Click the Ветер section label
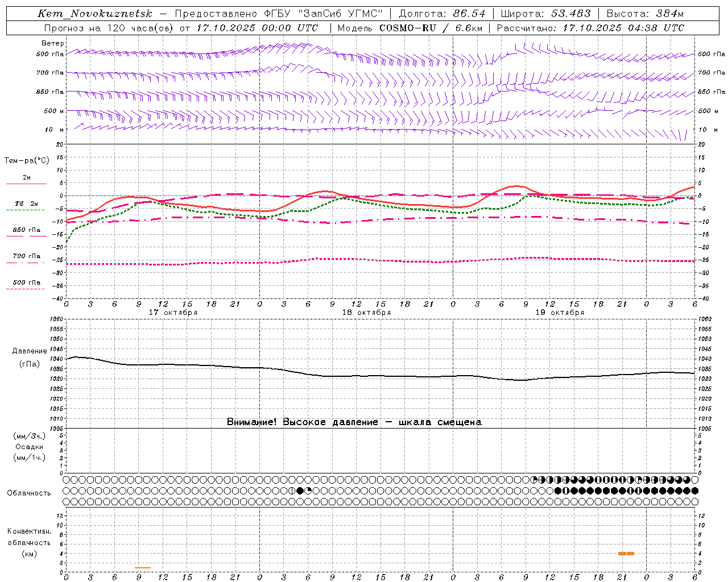 (53, 43)
